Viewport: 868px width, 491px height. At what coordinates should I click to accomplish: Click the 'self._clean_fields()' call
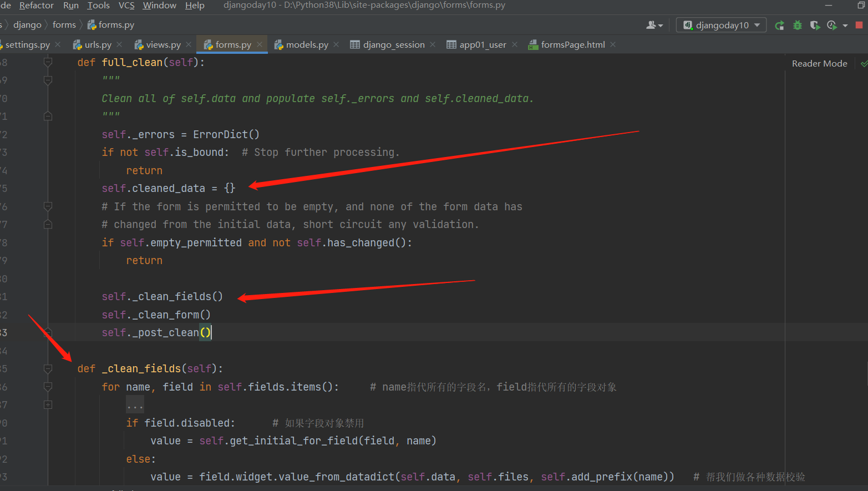pos(162,297)
